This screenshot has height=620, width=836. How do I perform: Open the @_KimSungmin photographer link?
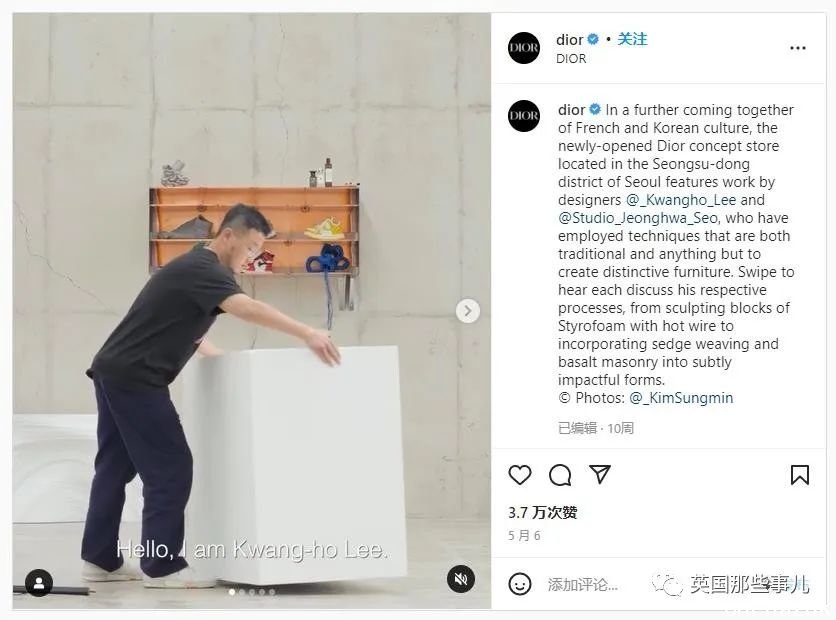point(681,398)
